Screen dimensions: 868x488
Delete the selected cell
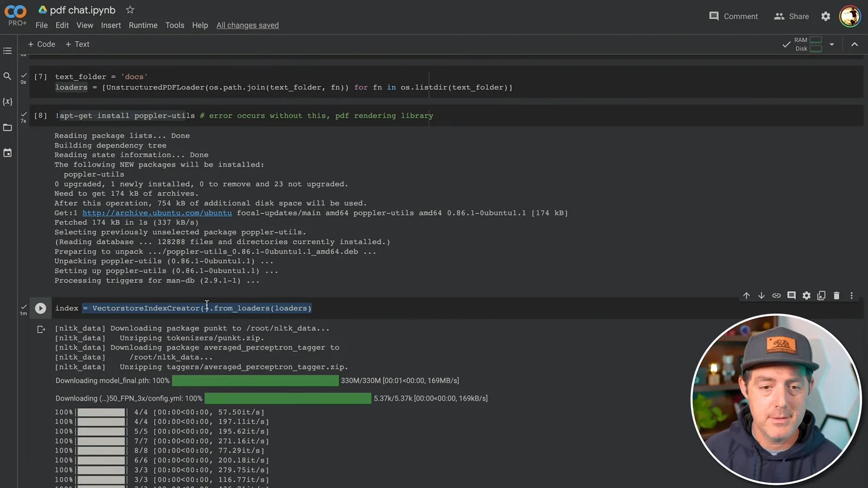coord(837,296)
